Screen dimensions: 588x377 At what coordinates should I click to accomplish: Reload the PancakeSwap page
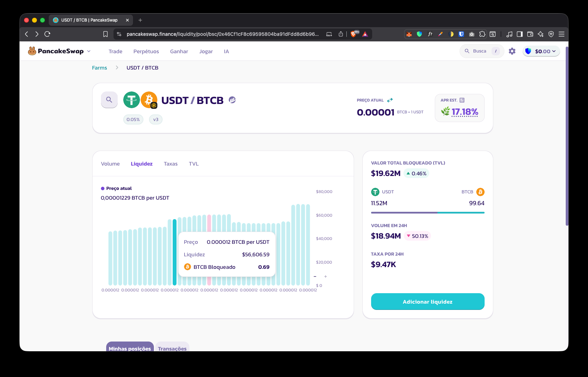[x=47, y=34]
